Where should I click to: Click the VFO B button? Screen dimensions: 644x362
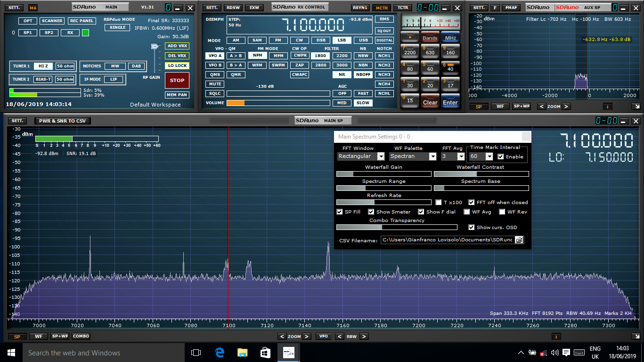[215, 65]
